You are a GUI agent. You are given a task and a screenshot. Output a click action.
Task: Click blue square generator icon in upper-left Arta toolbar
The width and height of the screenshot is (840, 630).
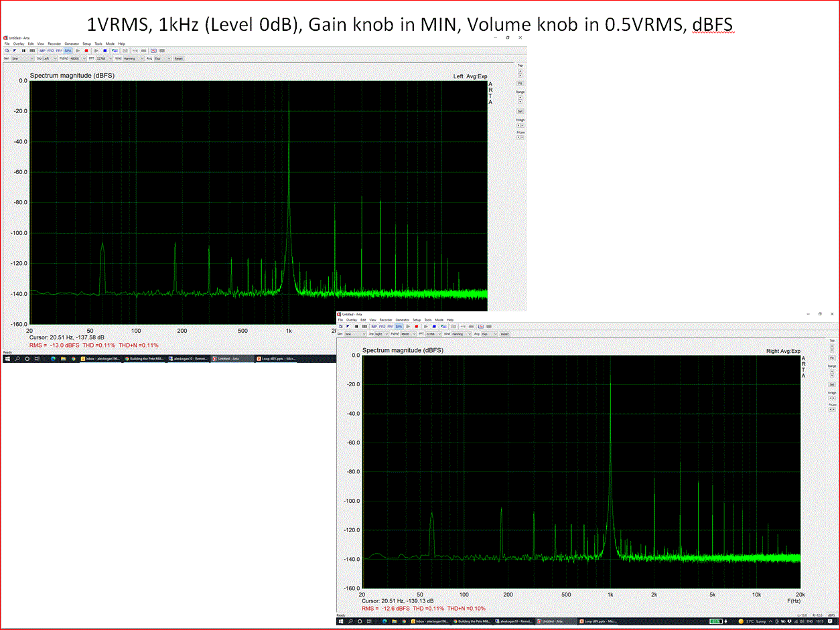point(105,50)
